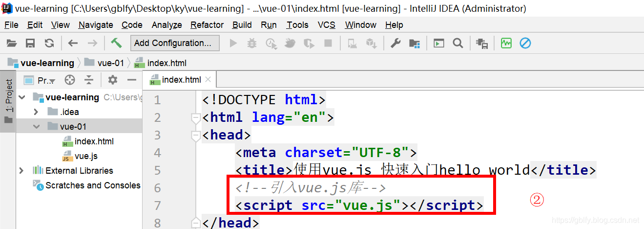Click the Search Everywhere magnifier
Screen dimensions: 644x229
coord(457,44)
